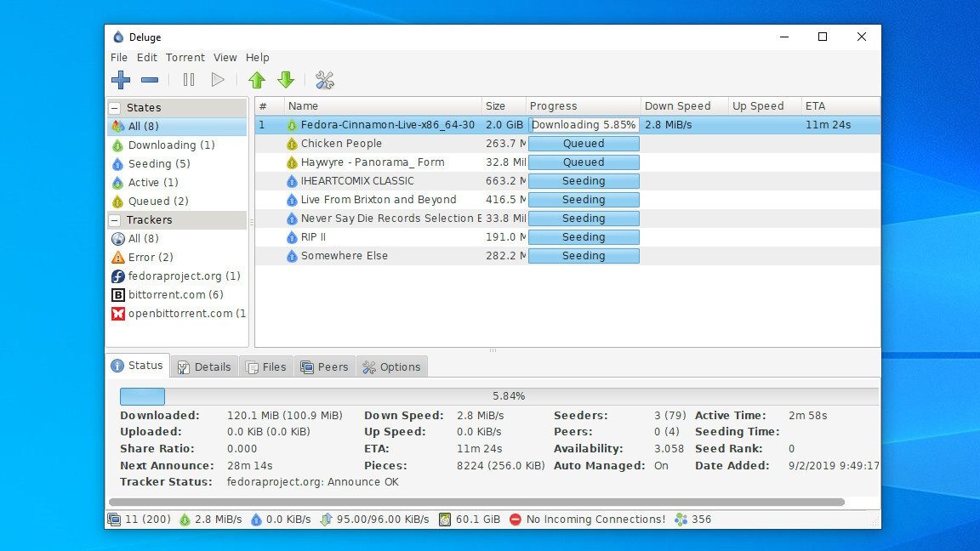Select the RIP II torrent
This screenshot has width=980, height=551.
(567, 237)
